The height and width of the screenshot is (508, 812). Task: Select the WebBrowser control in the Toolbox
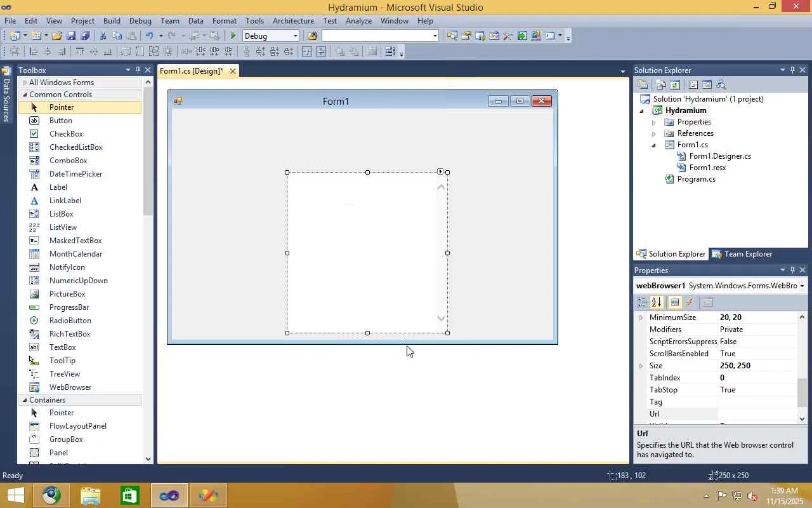[x=70, y=387]
